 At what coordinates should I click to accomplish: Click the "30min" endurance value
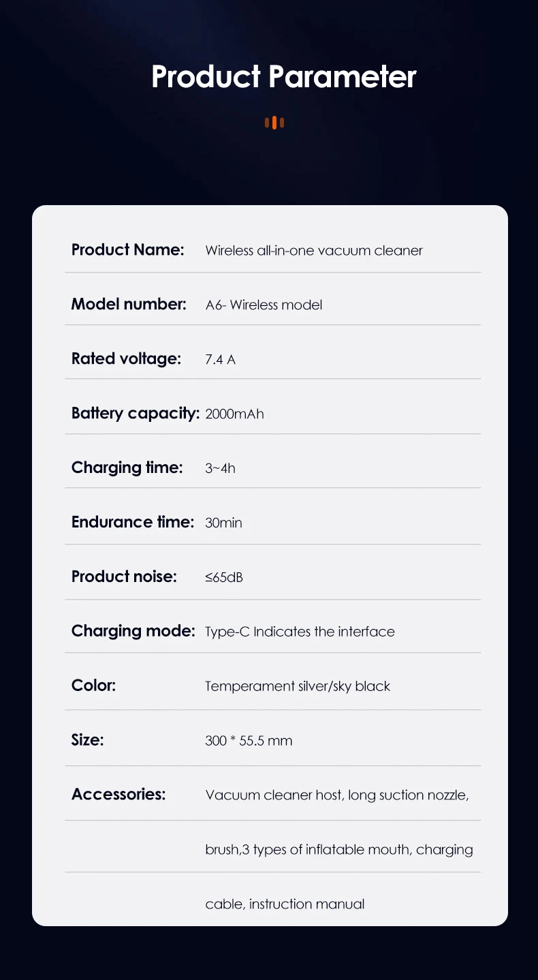point(223,523)
